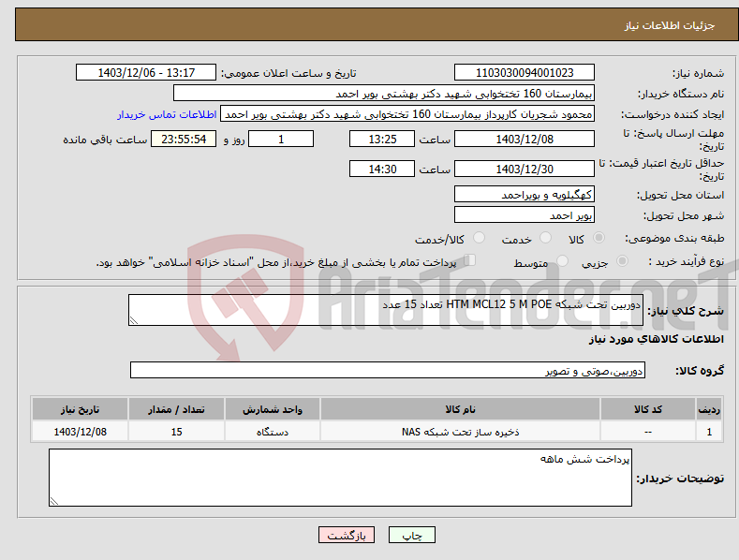Click the buyer organization name field
This screenshot has width=739, height=560.
click(x=384, y=94)
